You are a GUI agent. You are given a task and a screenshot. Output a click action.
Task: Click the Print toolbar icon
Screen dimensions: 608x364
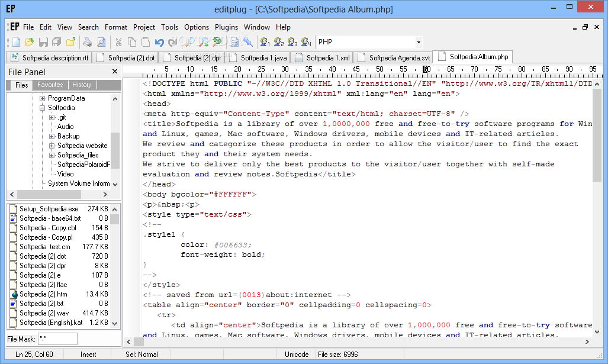click(88, 42)
